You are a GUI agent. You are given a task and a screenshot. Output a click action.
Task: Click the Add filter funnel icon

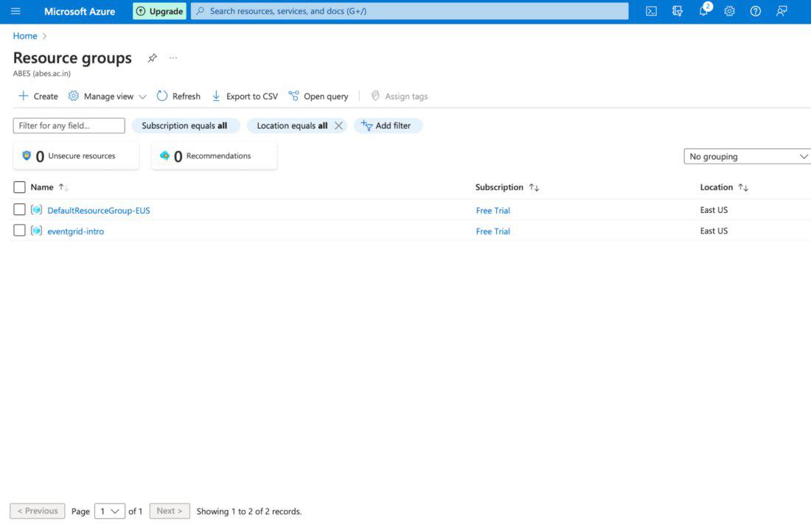click(366, 125)
